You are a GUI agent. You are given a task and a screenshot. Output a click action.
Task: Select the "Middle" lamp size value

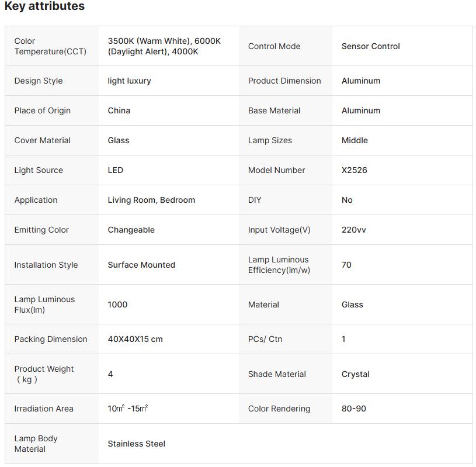(x=355, y=140)
